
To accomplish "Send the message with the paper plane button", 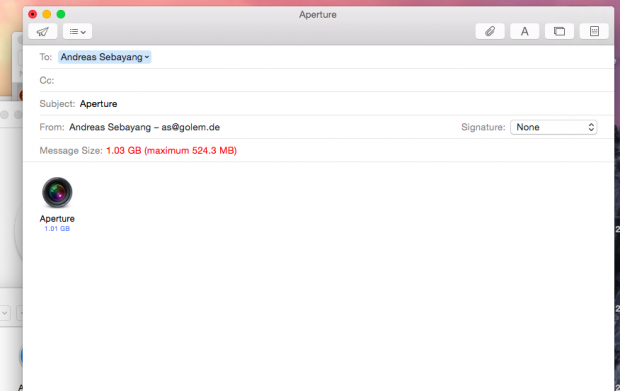I will (43, 31).
